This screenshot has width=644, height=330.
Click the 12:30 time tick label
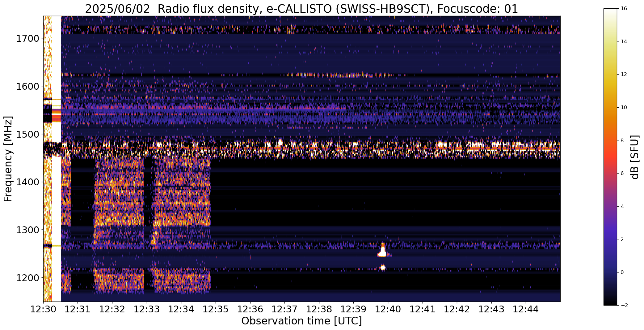pyautogui.click(x=43, y=309)
